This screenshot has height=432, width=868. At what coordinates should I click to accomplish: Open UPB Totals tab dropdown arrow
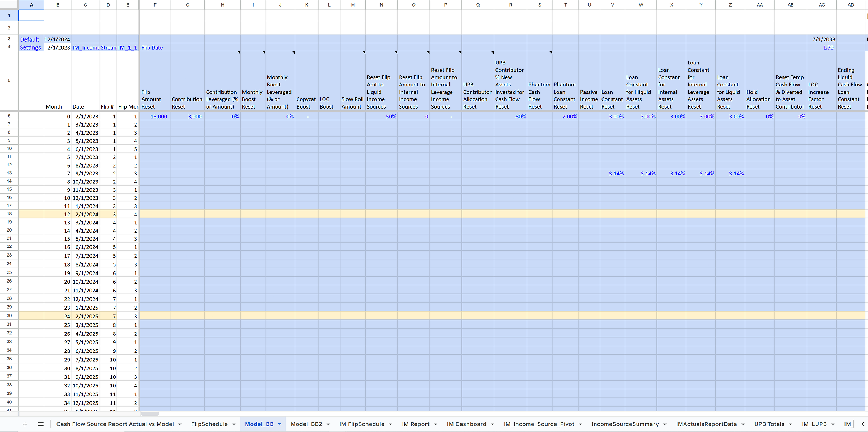pos(790,424)
